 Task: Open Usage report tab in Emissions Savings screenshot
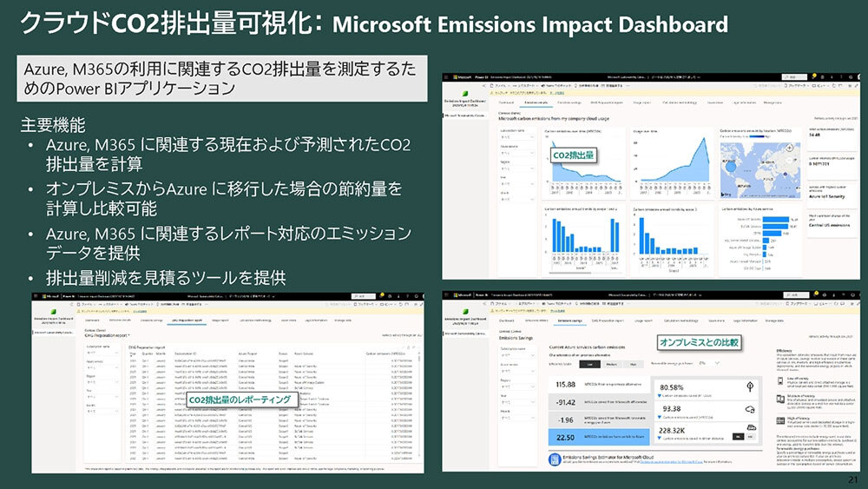click(x=642, y=320)
